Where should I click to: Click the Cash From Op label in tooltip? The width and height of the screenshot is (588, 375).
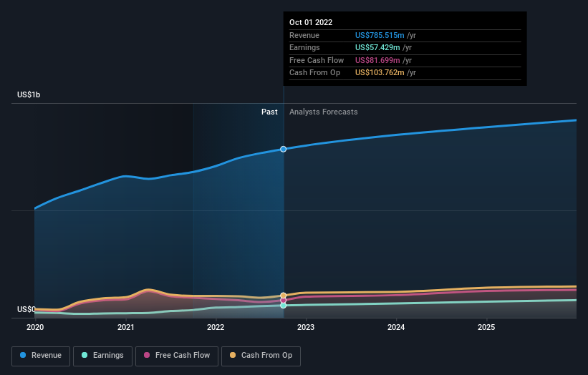pos(314,73)
